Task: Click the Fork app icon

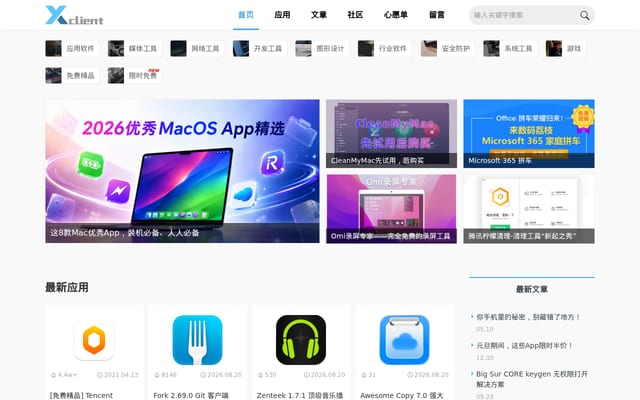Action: coord(198,340)
